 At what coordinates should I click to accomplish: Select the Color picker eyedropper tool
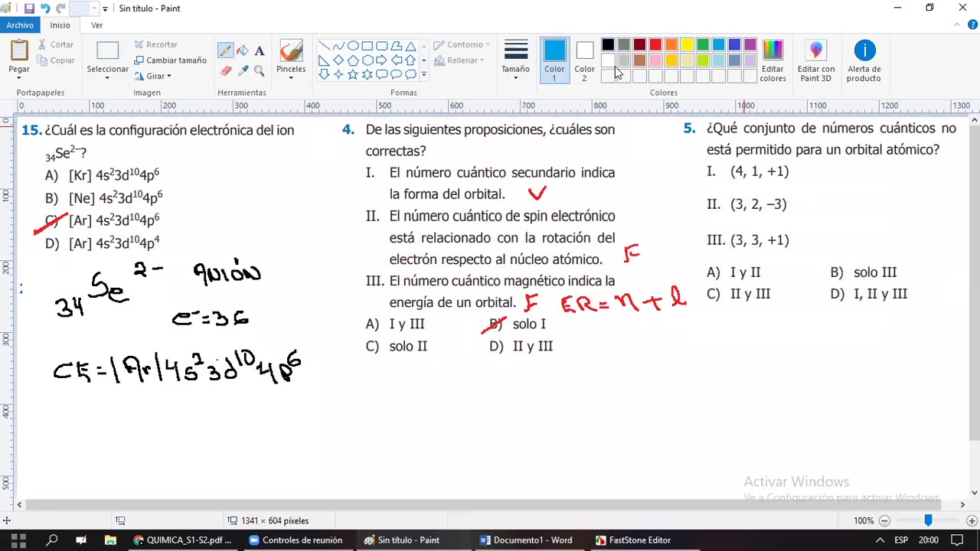[x=243, y=70]
